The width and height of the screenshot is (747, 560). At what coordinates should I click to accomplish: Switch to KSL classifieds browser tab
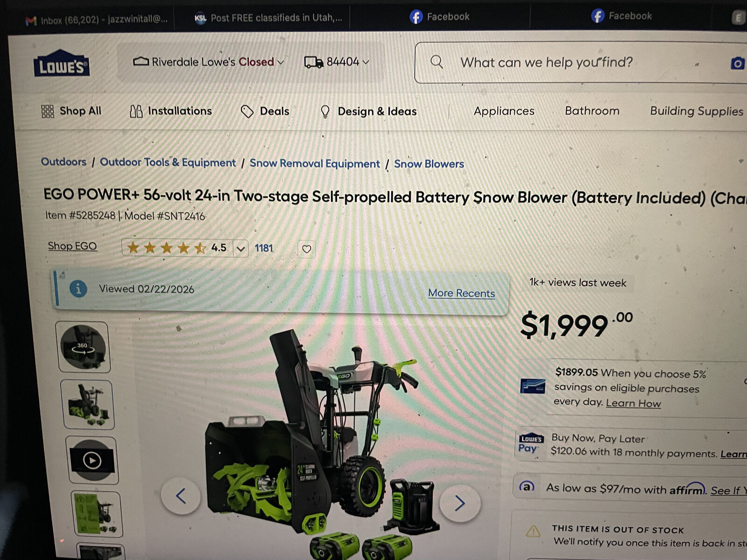coord(268,18)
